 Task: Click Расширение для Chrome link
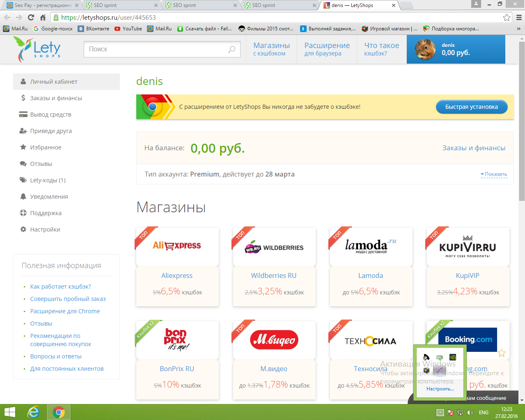65,311
